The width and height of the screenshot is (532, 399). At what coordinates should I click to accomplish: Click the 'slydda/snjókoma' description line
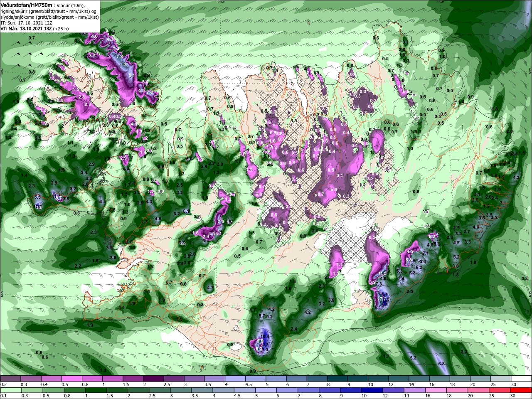pyautogui.click(x=50, y=17)
